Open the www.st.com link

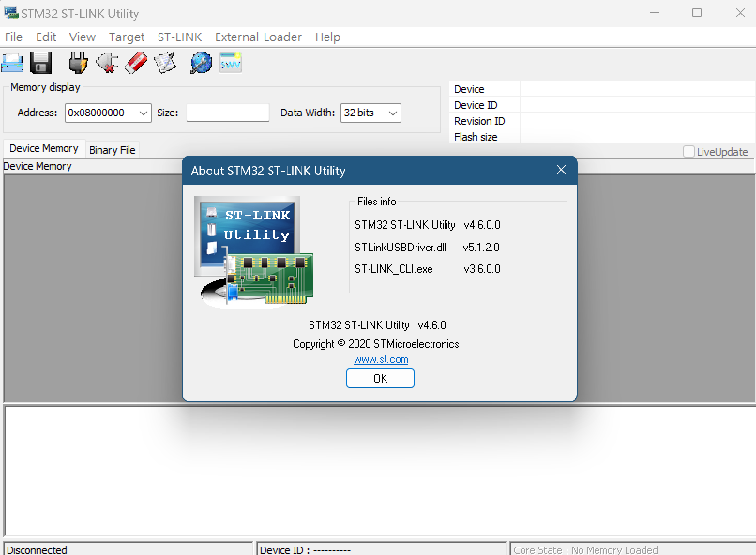[381, 360]
